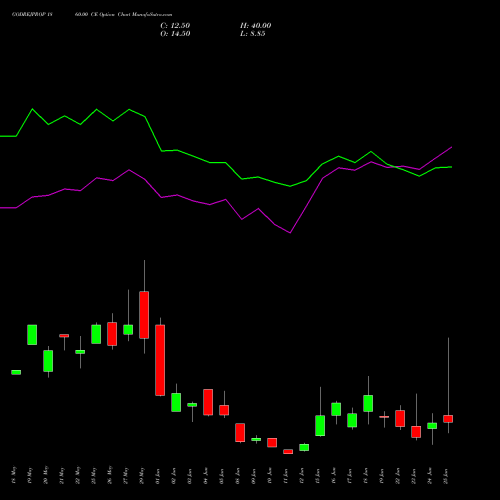The height and width of the screenshot is (500, 500).
Task: Click the 25 Jun date label
Action: point(446,476)
